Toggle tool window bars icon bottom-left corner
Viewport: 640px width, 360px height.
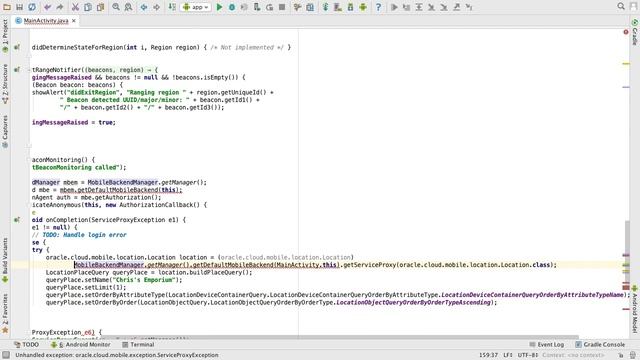[6, 355]
